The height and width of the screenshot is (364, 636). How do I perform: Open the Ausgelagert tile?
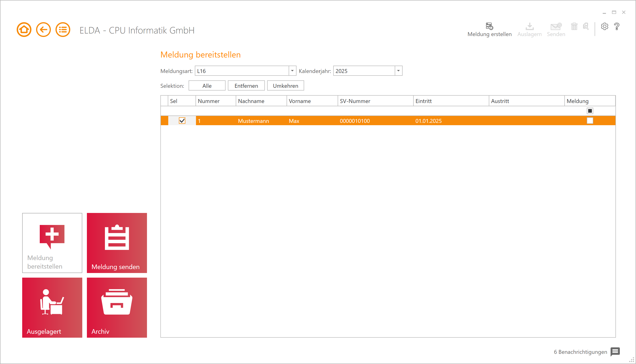(x=52, y=307)
